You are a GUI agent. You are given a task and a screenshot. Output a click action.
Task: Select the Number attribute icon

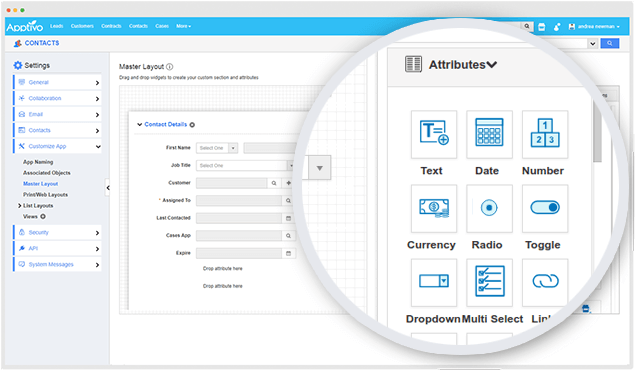coord(545,134)
